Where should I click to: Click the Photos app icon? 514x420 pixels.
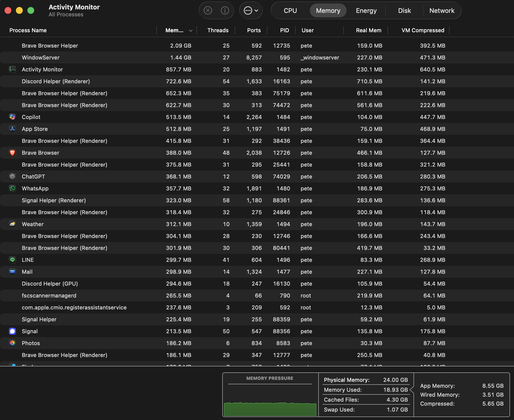click(12, 343)
